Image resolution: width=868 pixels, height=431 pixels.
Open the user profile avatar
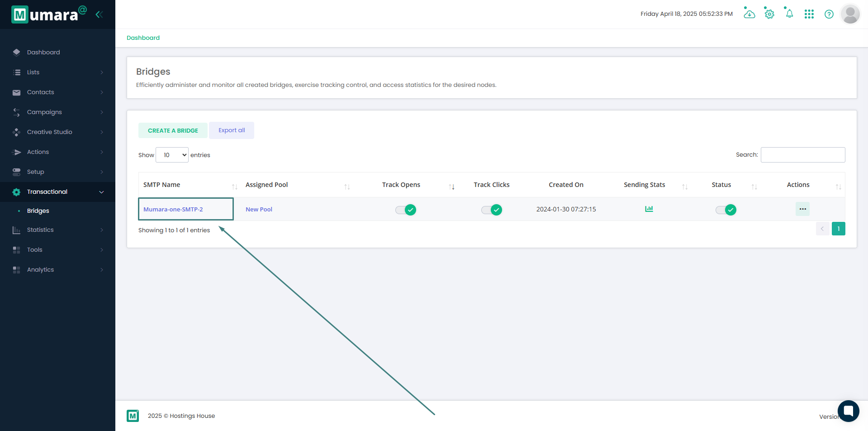(850, 14)
